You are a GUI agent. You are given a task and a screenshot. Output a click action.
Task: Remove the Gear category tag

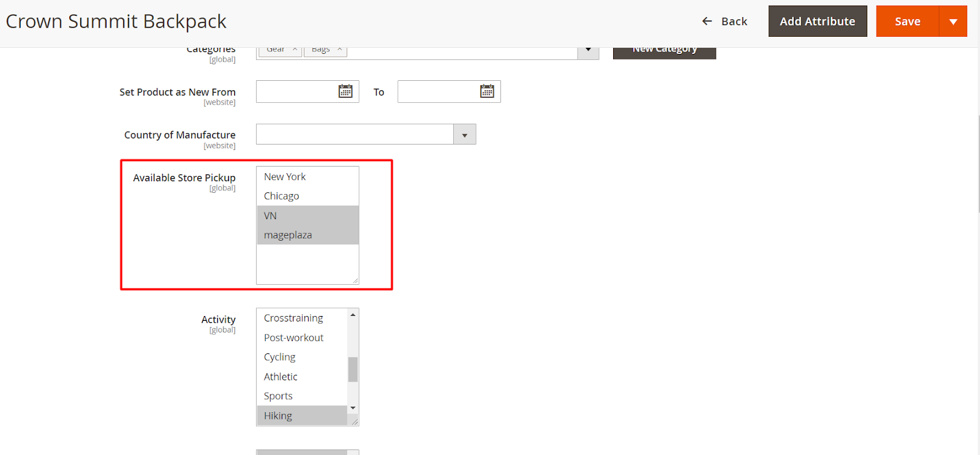(x=295, y=50)
